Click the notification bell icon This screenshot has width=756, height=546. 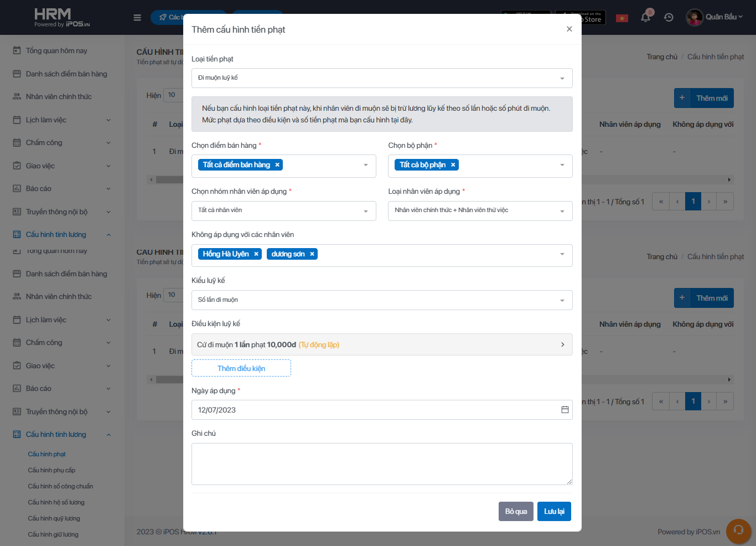(645, 17)
